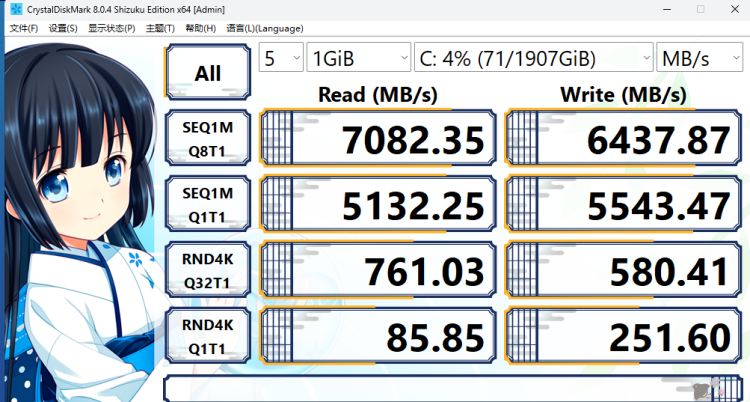
Task: Start the RND4K Q32T1 test
Action: pos(208,270)
